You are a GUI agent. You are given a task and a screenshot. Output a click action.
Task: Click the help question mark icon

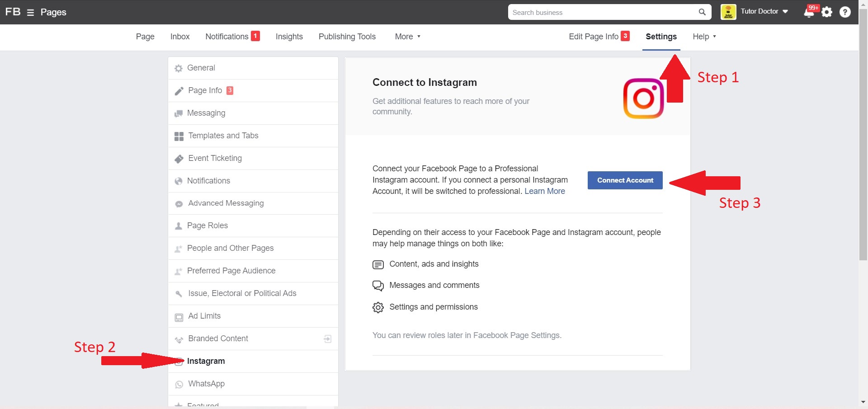coord(845,12)
